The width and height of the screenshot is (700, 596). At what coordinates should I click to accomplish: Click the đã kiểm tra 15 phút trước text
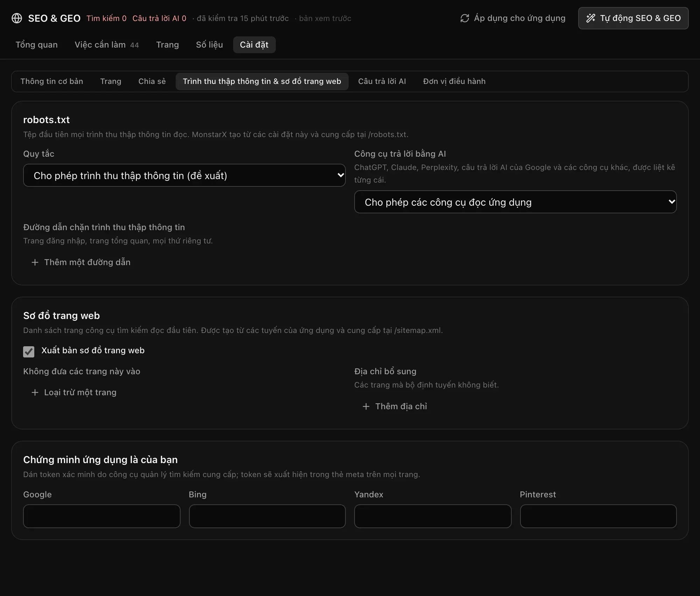243,18
